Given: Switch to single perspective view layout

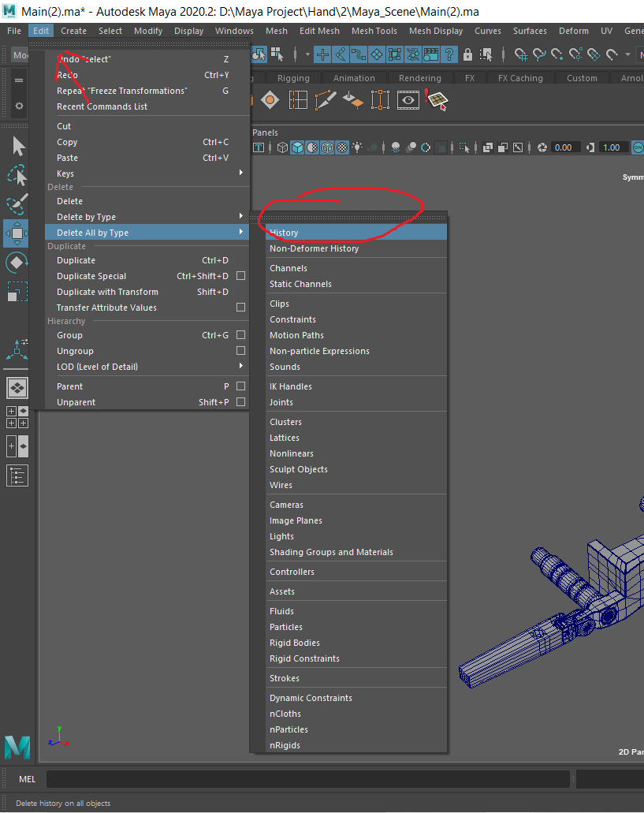Looking at the screenshot, I should pos(17,388).
